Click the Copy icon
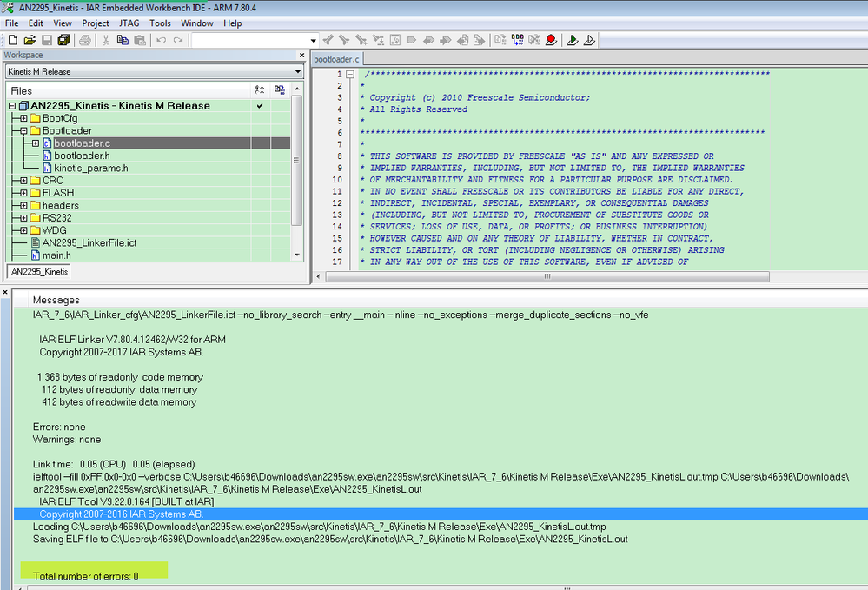This screenshot has height=590, width=868. (x=123, y=40)
